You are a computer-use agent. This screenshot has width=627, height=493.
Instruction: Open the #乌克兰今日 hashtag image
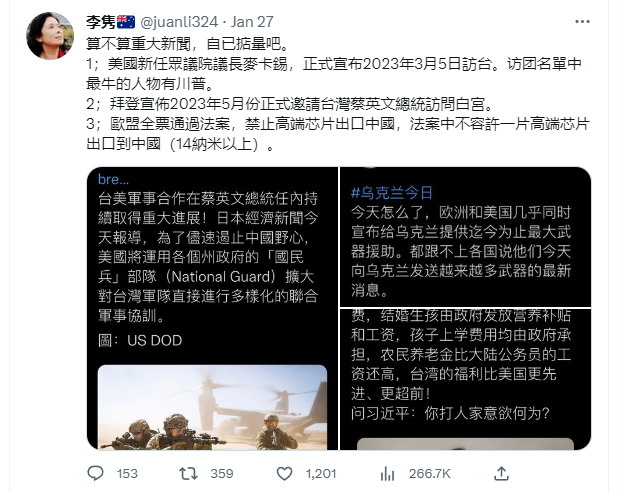tap(465, 237)
